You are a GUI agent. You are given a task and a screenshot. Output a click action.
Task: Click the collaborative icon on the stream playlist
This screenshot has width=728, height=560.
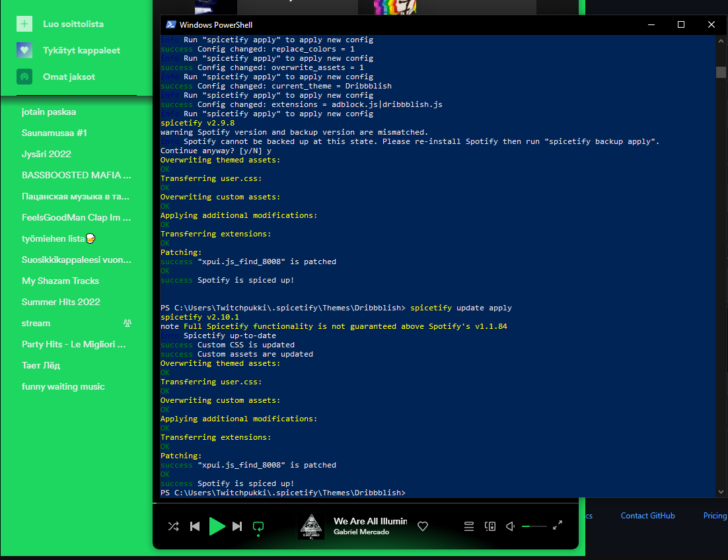click(x=127, y=323)
